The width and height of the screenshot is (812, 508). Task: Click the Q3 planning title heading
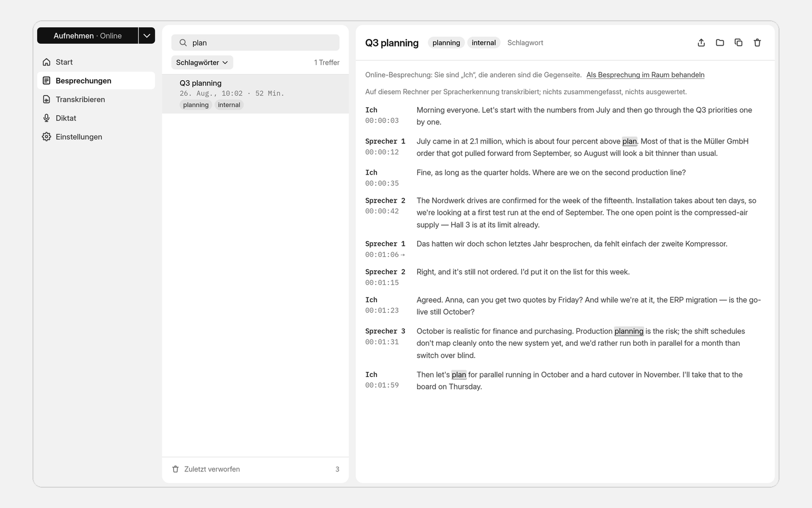(x=392, y=43)
